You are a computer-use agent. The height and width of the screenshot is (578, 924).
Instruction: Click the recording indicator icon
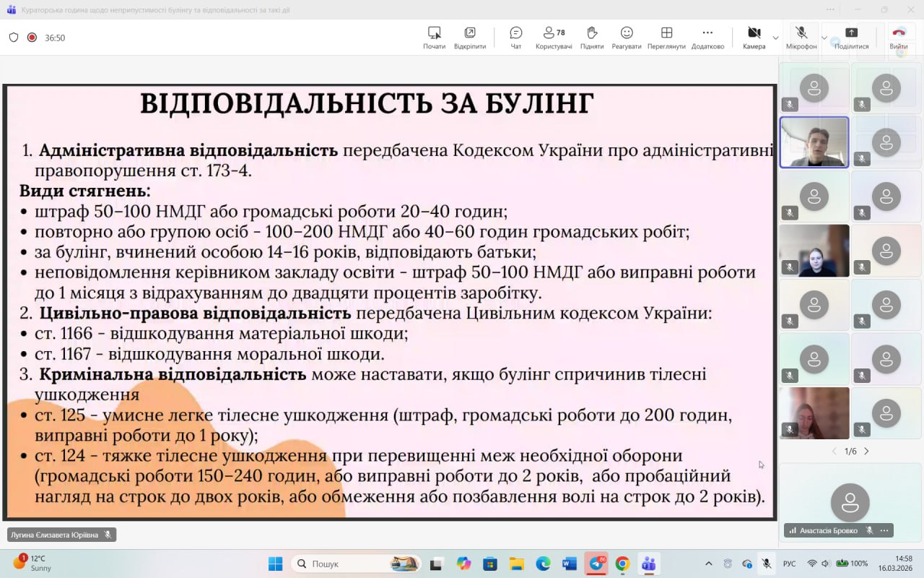32,38
